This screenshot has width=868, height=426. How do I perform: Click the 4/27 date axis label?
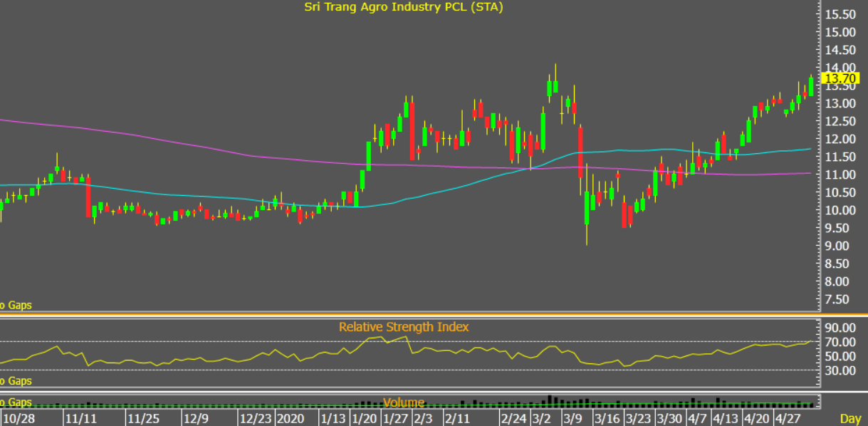[788, 418]
